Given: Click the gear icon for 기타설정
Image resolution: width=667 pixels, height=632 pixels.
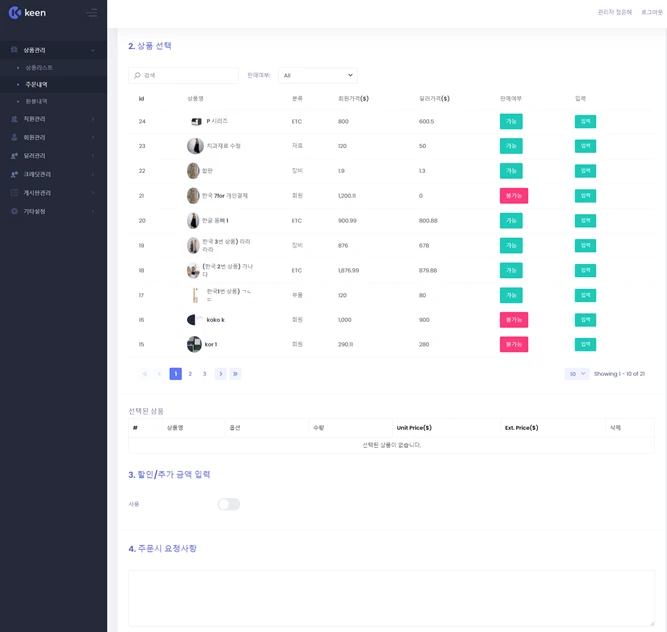Looking at the screenshot, I should pos(14,211).
